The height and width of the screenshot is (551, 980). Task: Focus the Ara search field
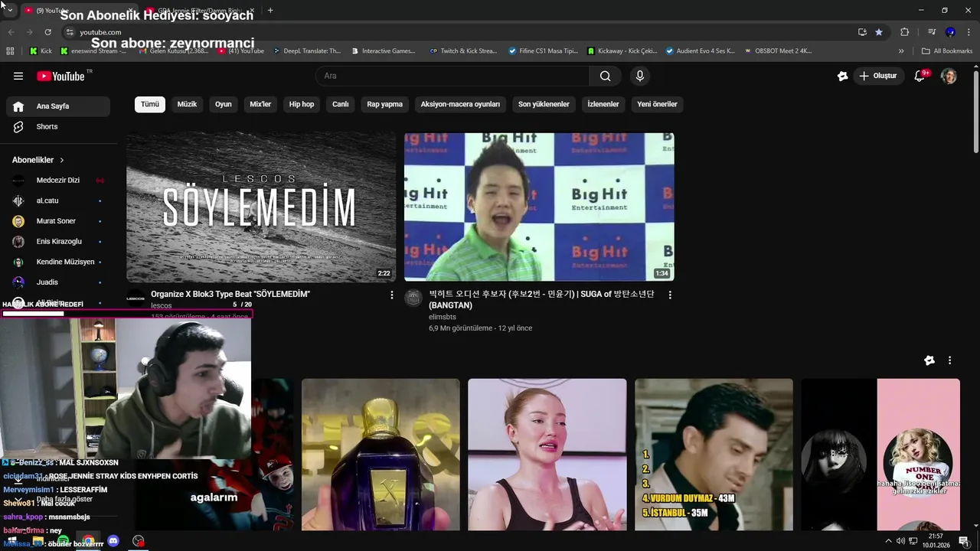[x=452, y=76]
